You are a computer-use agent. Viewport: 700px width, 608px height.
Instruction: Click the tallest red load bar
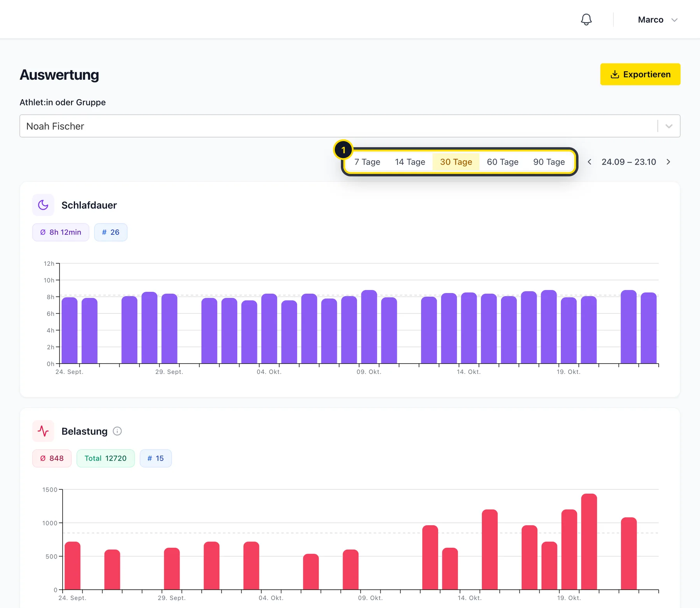589,541
